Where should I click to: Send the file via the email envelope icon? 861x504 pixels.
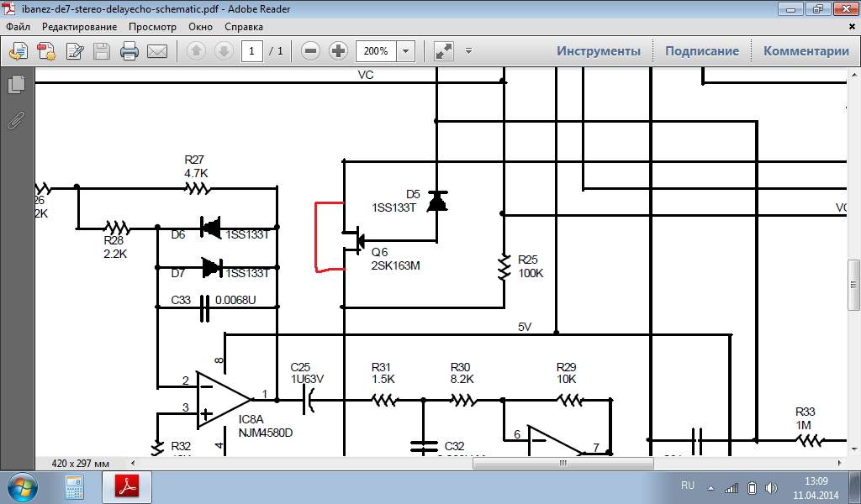pyautogui.click(x=157, y=51)
